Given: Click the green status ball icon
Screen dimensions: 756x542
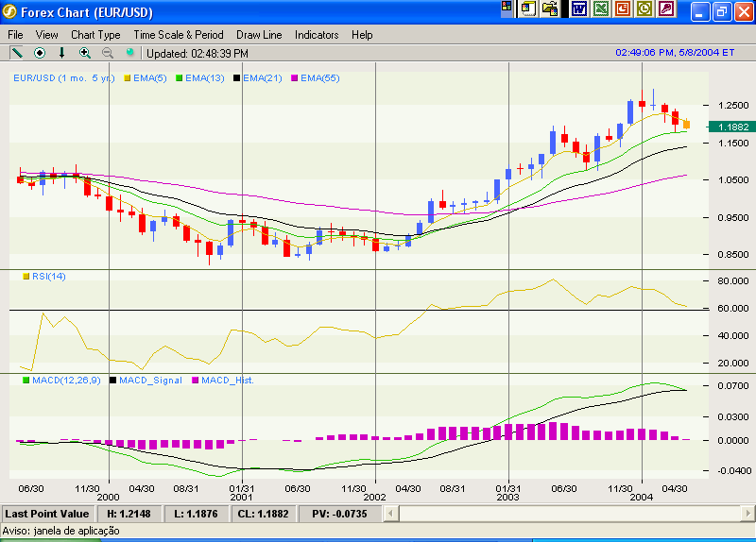Looking at the screenshot, I should point(130,53).
